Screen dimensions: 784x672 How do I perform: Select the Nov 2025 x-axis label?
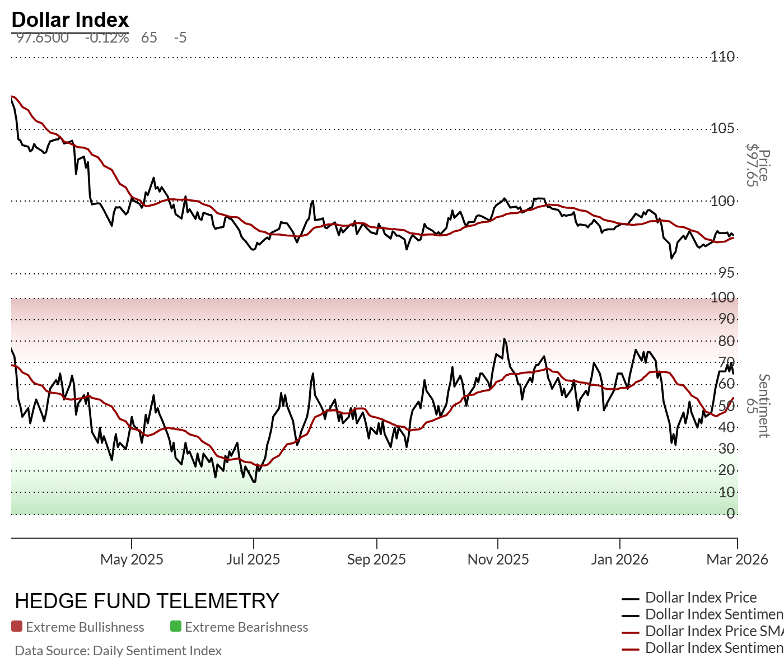[498, 559]
